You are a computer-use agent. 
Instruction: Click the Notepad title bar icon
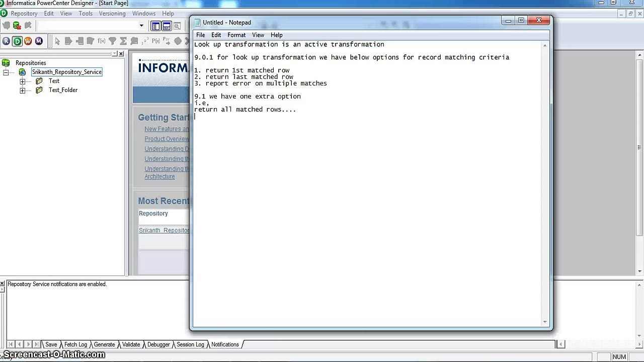pos(197,23)
